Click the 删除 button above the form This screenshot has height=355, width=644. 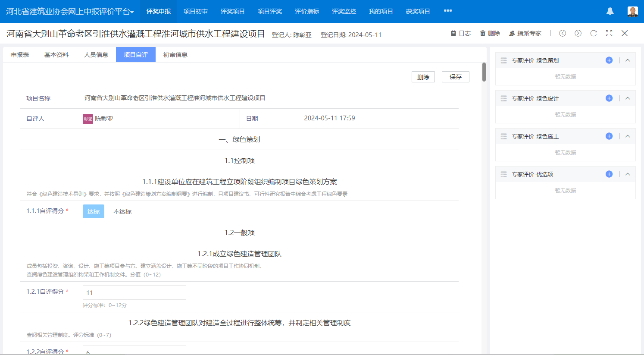click(423, 77)
